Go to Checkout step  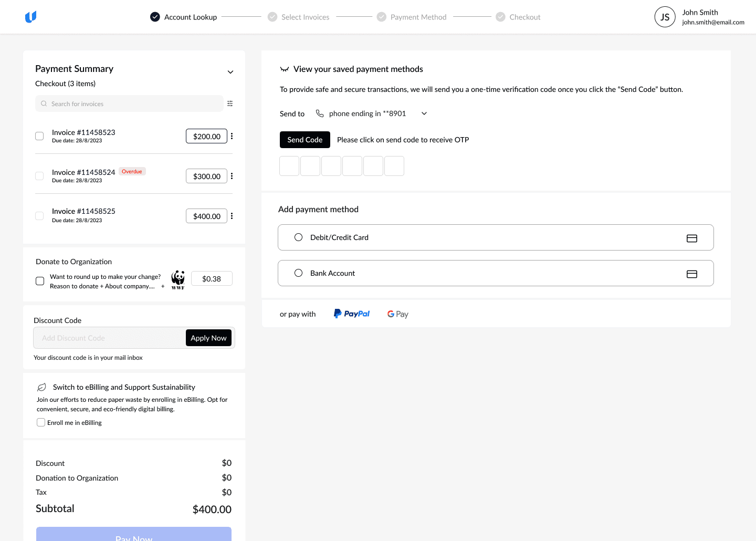(518, 17)
